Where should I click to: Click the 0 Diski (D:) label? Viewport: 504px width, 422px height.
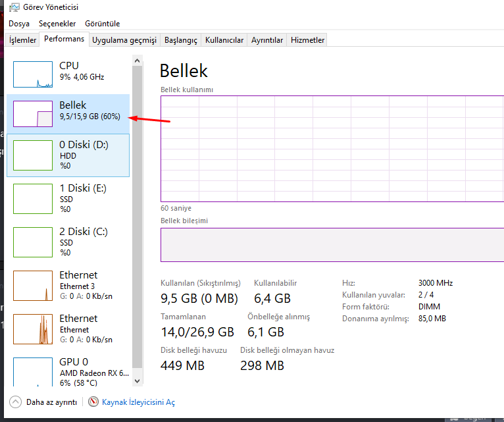tap(84, 145)
